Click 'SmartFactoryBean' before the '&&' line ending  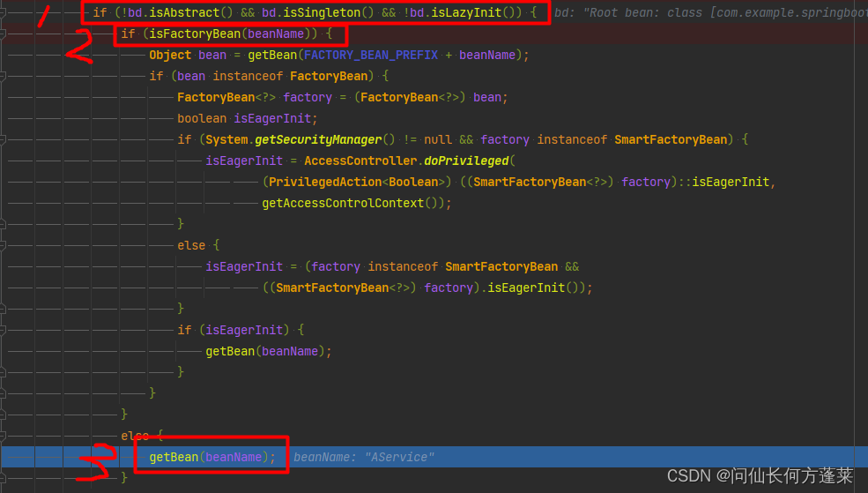pyautogui.click(x=501, y=266)
